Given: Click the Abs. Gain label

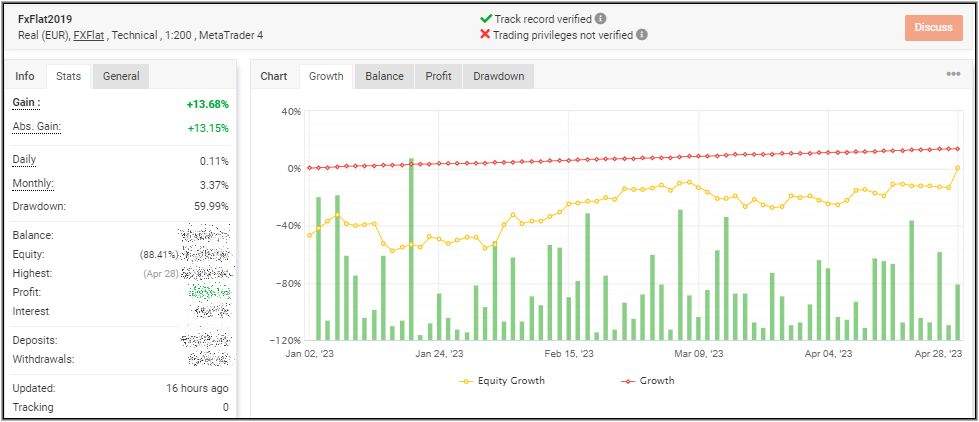Looking at the screenshot, I should pyautogui.click(x=35, y=127).
